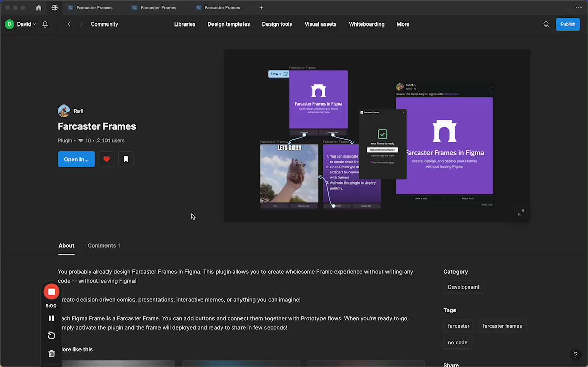Screen dimensions: 588x367
Task: Restart the recording with the circular arrow
Action: tap(51, 335)
